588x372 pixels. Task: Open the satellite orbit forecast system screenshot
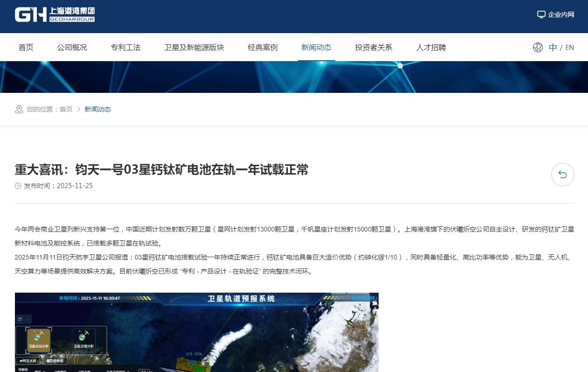point(197,332)
